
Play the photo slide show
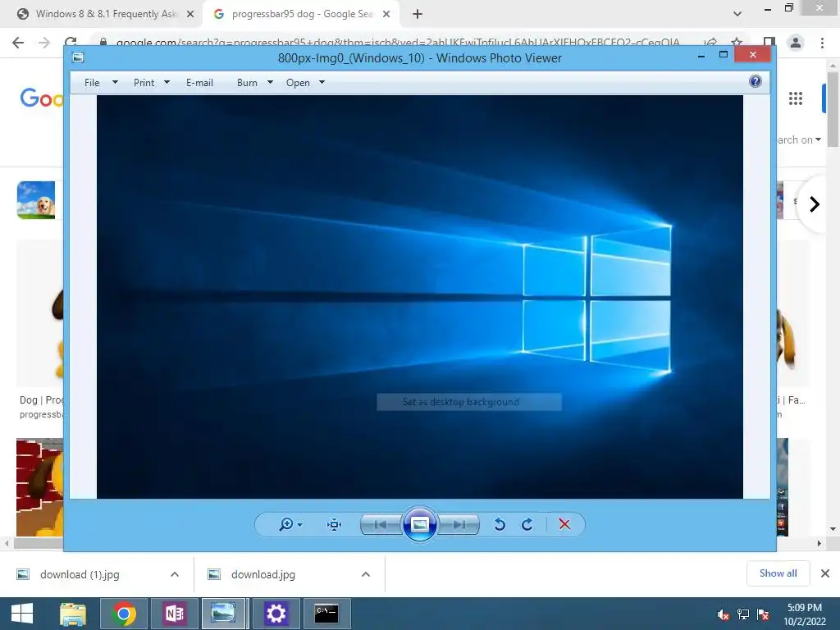click(x=419, y=524)
